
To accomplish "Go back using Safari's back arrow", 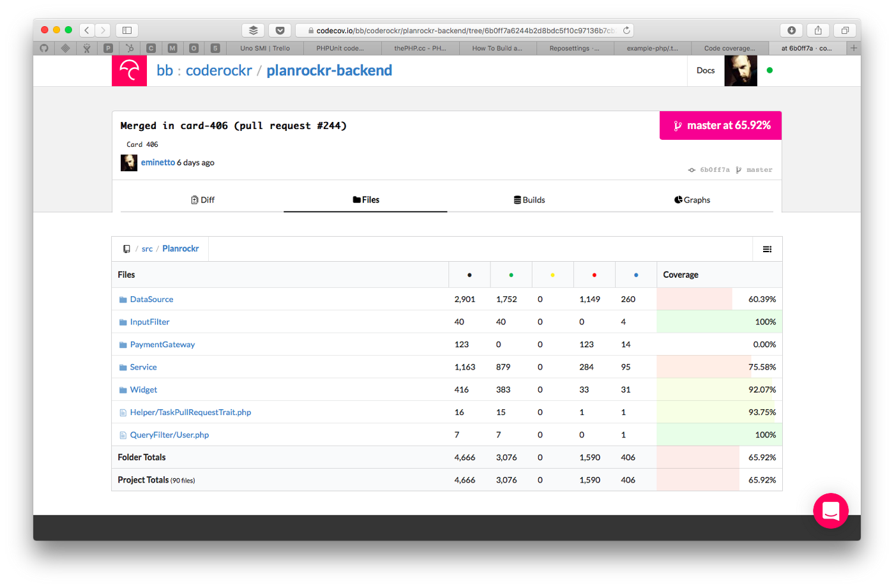I will click(87, 30).
